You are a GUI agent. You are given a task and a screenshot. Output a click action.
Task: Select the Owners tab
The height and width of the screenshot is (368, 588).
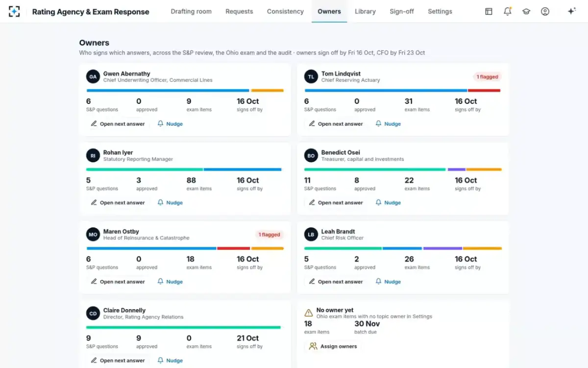329,11
